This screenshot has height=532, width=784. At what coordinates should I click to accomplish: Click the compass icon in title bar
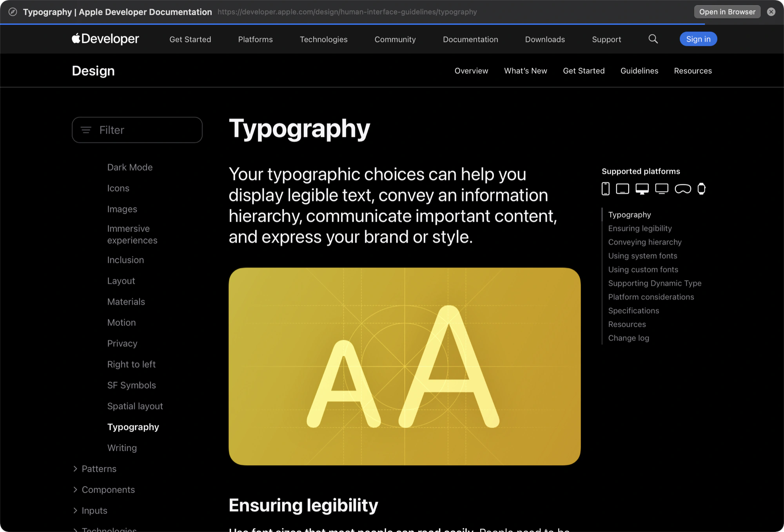click(x=13, y=12)
